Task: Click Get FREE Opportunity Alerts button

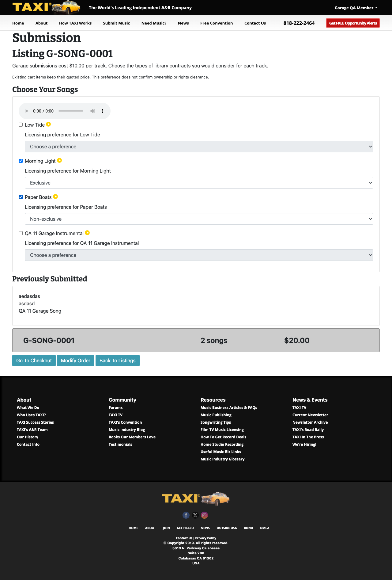Action: click(x=353, y=23)
